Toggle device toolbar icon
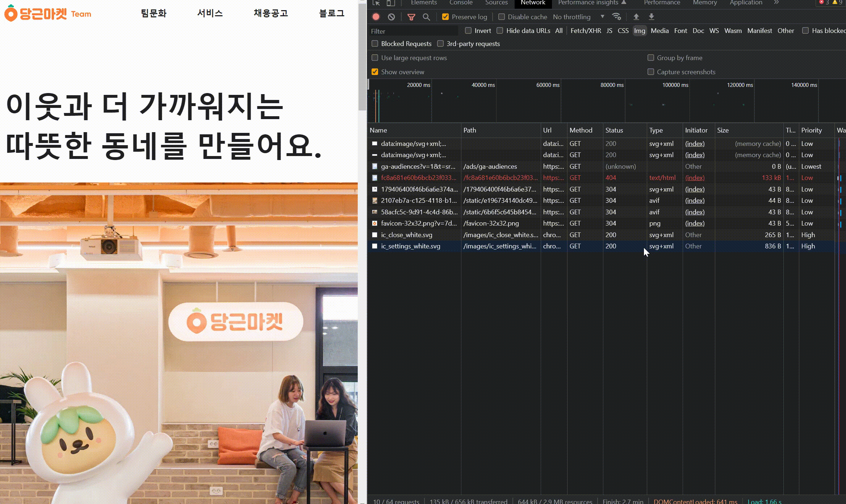The height and width of the screenshot is (504, 846). pos(390,3)
